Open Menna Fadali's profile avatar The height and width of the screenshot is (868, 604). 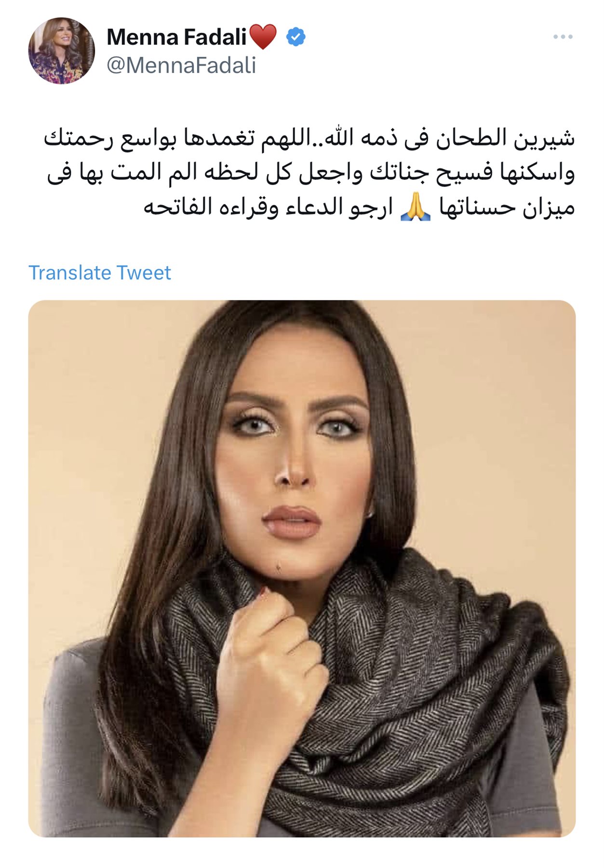point(62,51)
